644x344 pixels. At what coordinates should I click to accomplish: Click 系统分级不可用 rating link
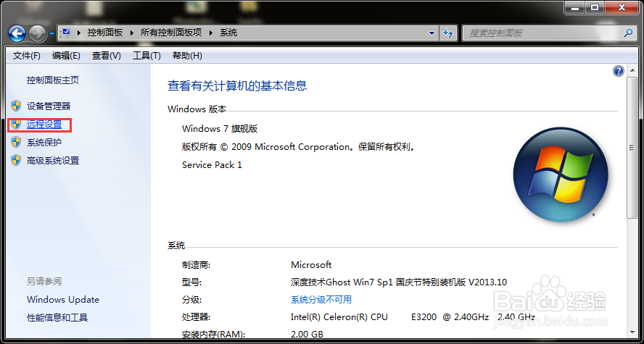click(x=321, y=300)
